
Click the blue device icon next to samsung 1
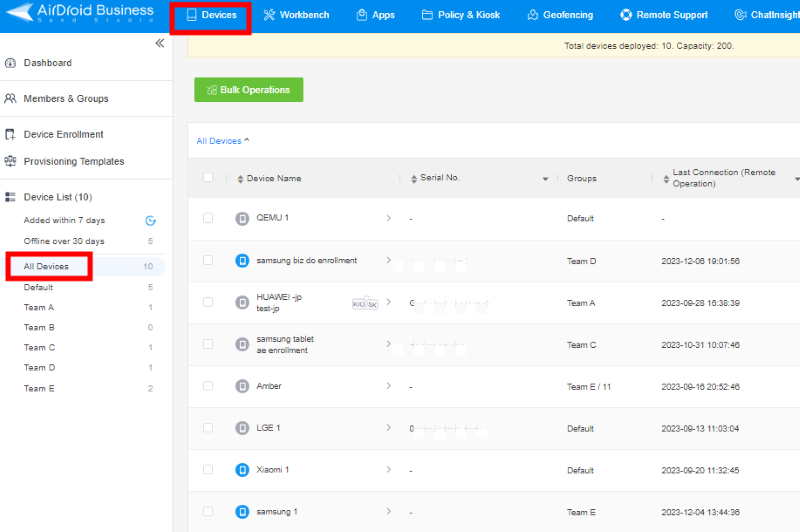pyautogui.click(x=242, y=512)
